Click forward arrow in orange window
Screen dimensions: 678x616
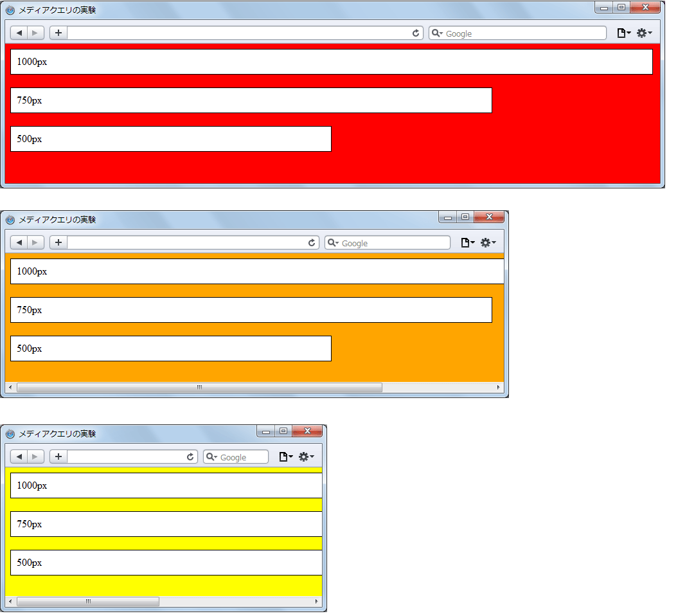35,242
